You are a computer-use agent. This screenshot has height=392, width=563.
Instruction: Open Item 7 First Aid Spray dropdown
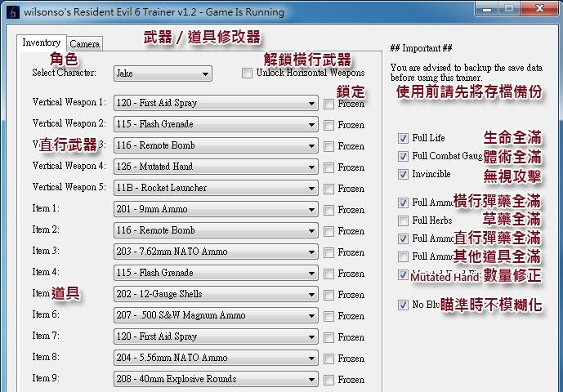(216, 336)
